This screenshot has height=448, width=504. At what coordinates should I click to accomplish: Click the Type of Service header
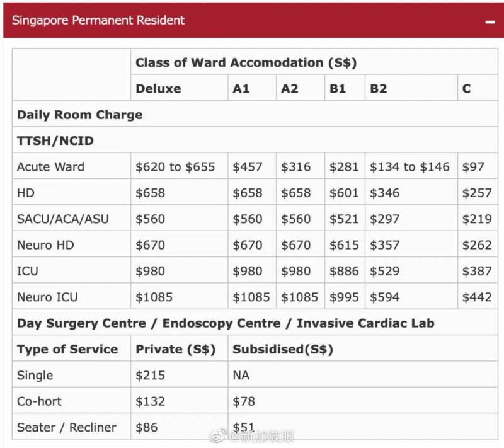[67, 349]
